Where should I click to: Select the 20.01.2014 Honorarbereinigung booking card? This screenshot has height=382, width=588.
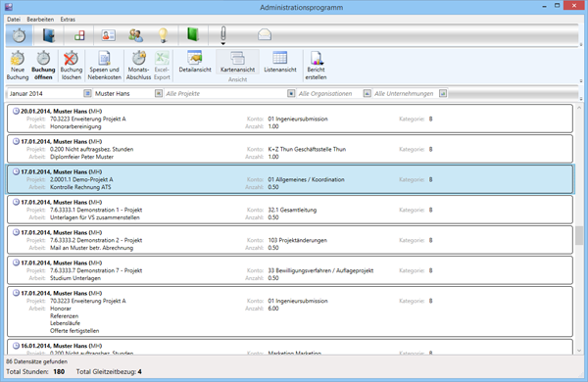(290, 119)
